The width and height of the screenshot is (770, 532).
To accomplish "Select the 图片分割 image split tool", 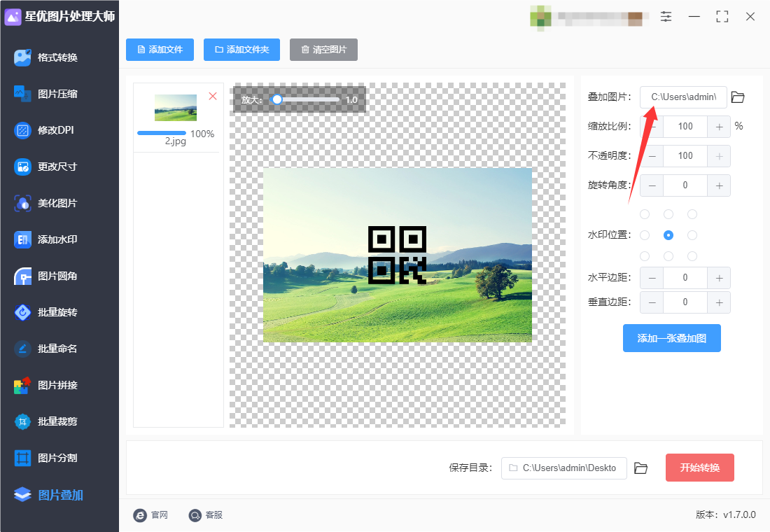I will (x=45, y=458).
